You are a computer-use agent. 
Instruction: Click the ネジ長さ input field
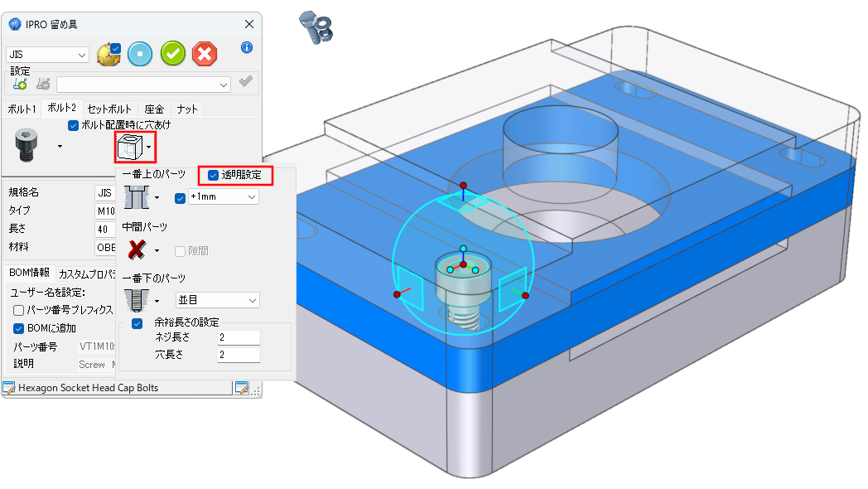tap(239, 337)
